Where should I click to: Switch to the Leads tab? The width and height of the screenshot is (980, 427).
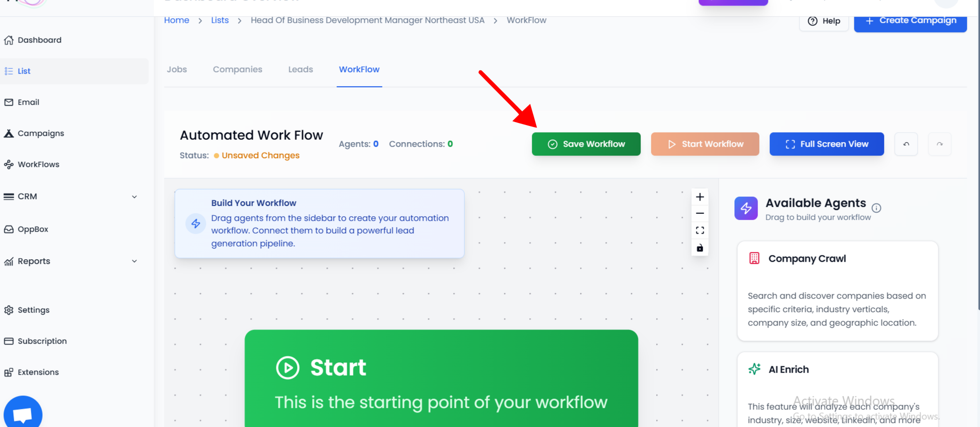pos(300,70)
